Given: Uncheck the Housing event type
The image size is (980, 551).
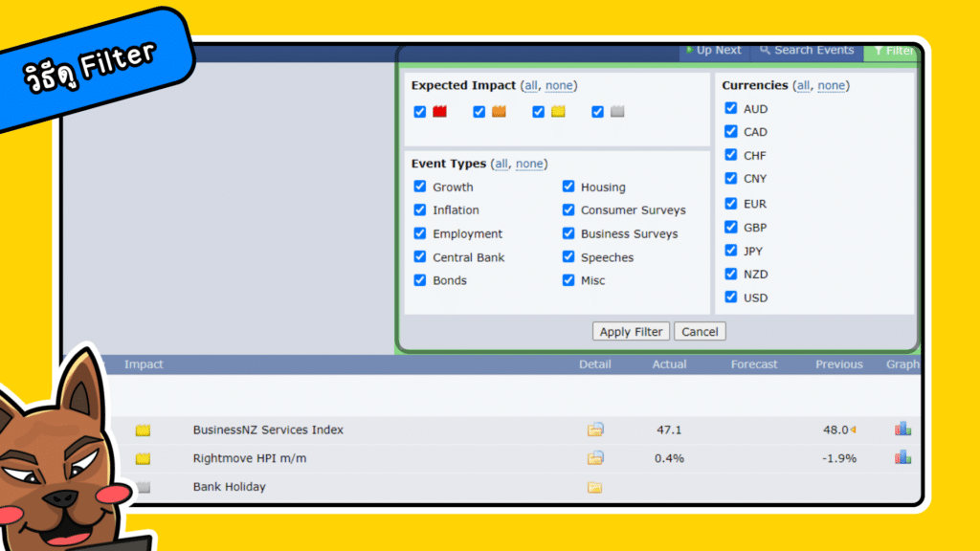Looking at the screenshot, I should 568,187.
